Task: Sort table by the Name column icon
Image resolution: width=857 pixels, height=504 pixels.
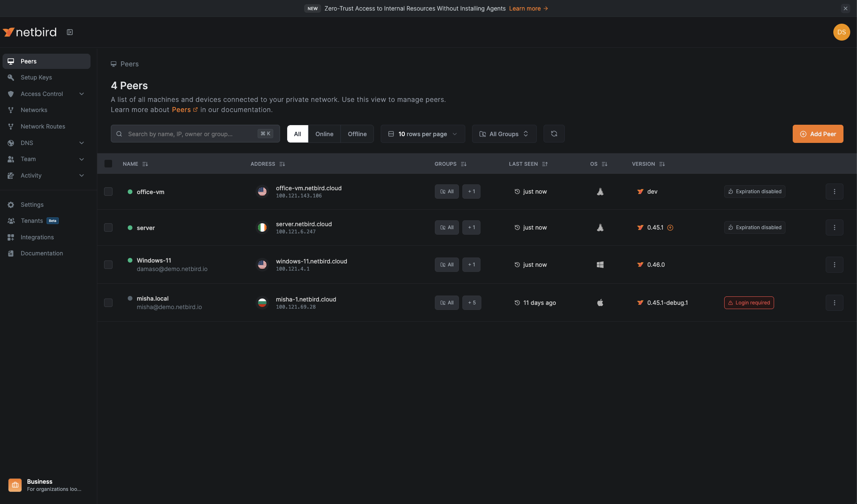Action: click(145, 164)
